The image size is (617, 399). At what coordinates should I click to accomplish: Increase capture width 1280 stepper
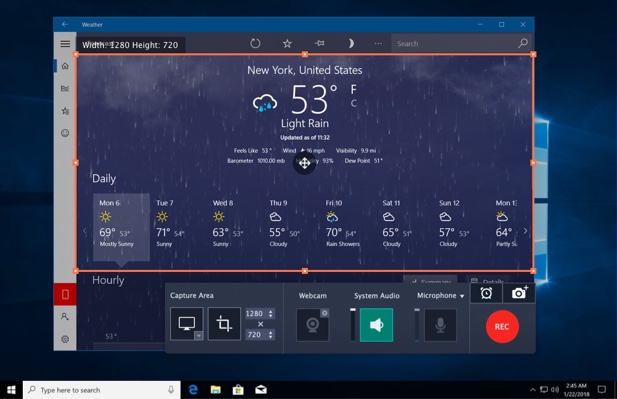(x=270, y=311)
